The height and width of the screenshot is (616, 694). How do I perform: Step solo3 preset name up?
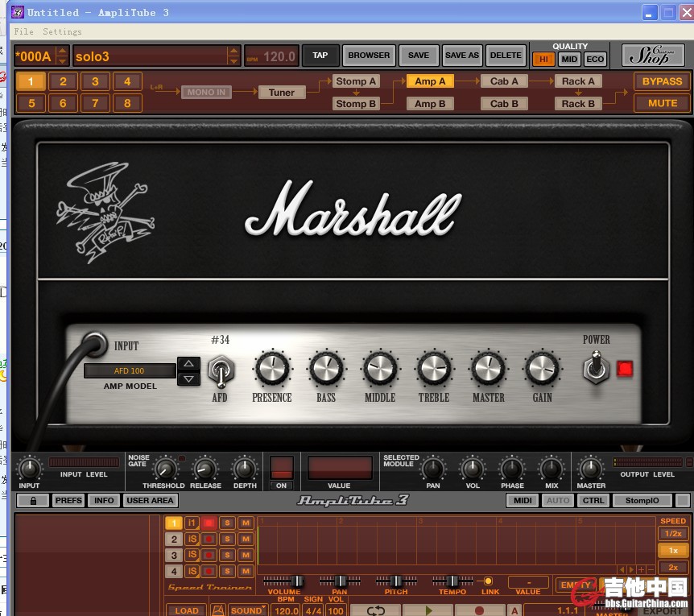(233, 52)
